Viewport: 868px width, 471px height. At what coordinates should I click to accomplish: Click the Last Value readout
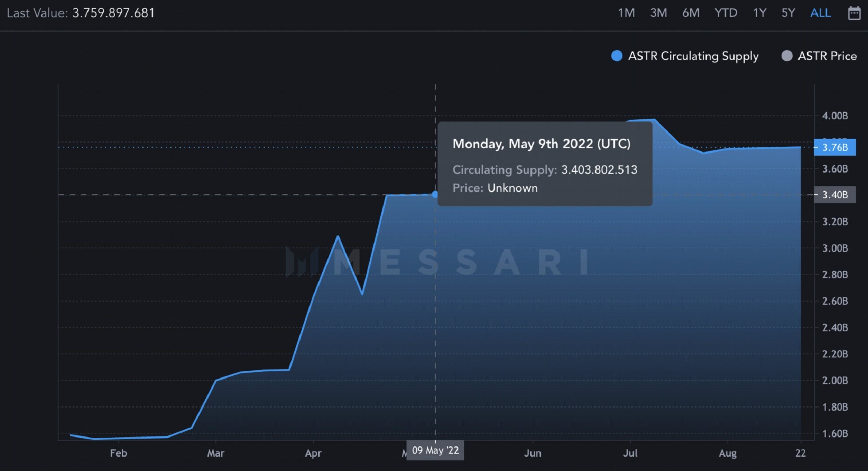[81, 13]
